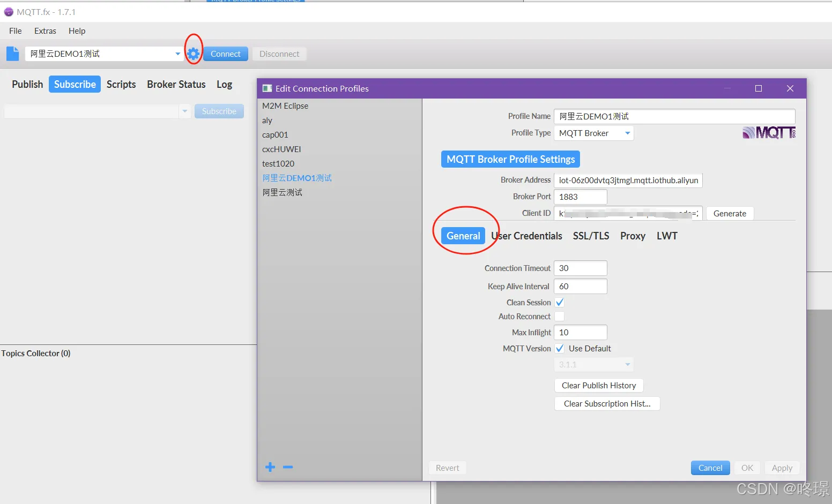Click the Connect button
Viewport: 832px width, 504px height.
point(226,54)
